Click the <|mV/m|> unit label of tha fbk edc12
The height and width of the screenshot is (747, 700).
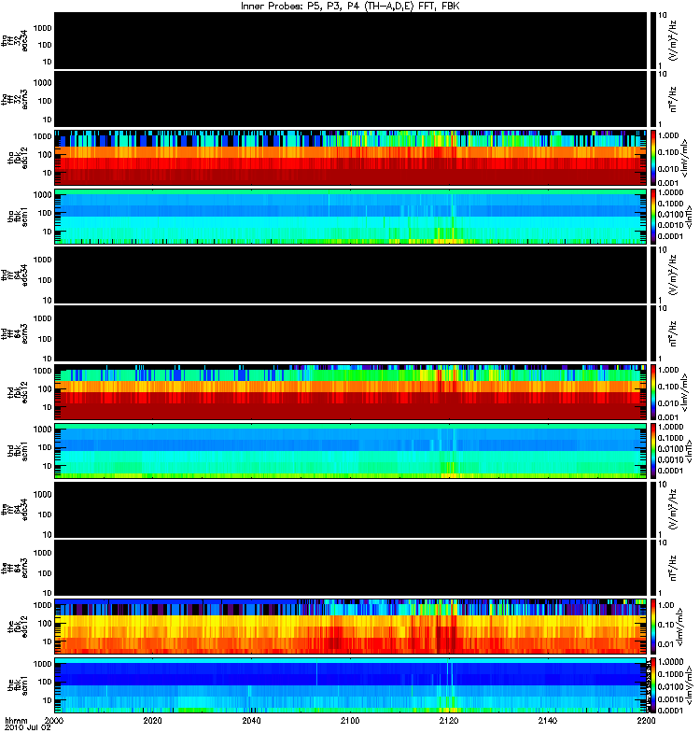click(x=685, y=158)
